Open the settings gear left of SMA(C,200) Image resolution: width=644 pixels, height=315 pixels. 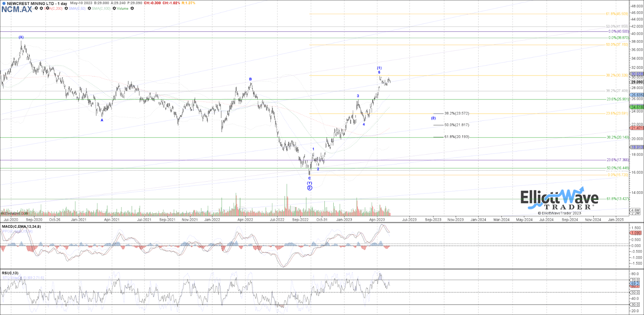pos(42,8)
